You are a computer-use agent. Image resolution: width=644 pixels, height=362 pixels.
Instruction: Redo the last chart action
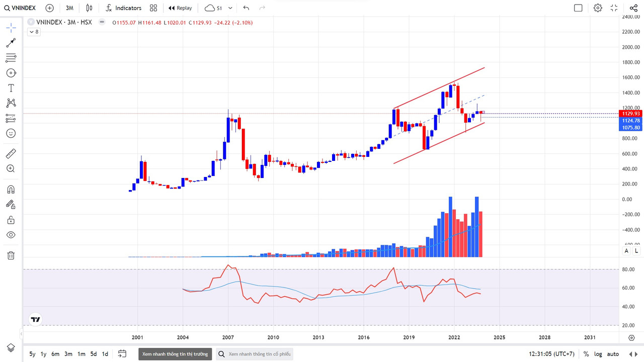coord(262,8)
